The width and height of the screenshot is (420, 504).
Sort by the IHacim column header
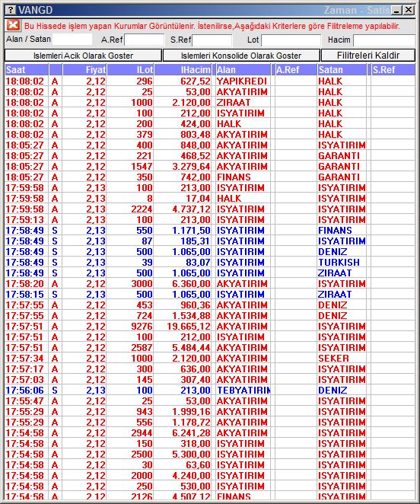click(183, 70)
